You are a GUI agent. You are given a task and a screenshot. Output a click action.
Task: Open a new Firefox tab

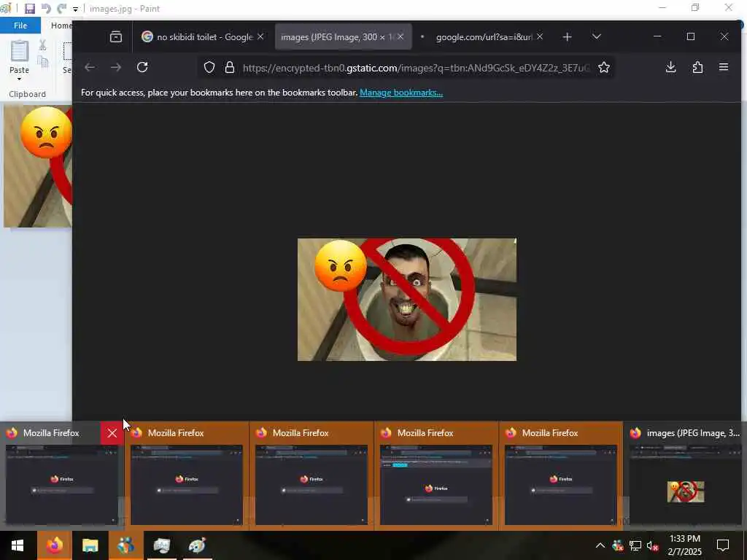[567, 36]
